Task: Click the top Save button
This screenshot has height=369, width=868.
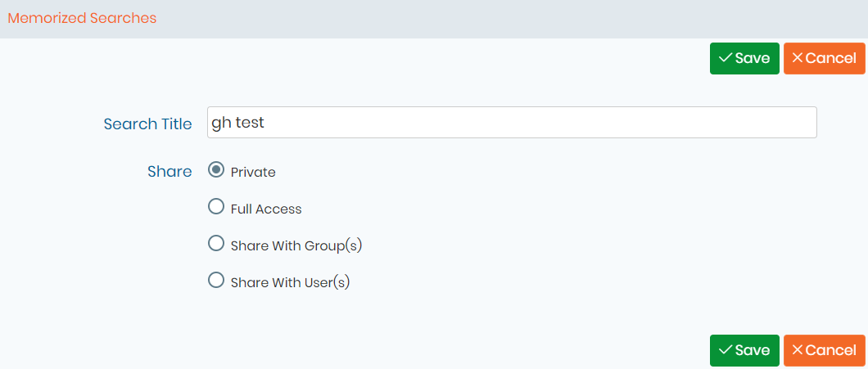Action: tap(744, 58)
